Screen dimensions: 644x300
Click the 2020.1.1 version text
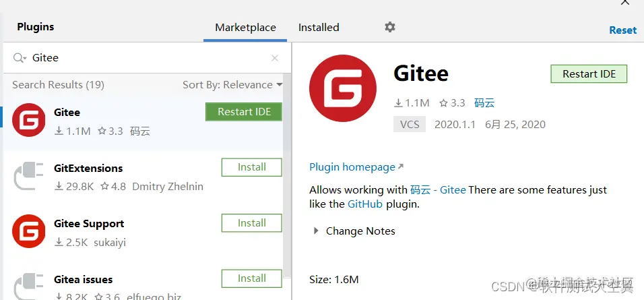pyautogui.click(x=455, y=125)
